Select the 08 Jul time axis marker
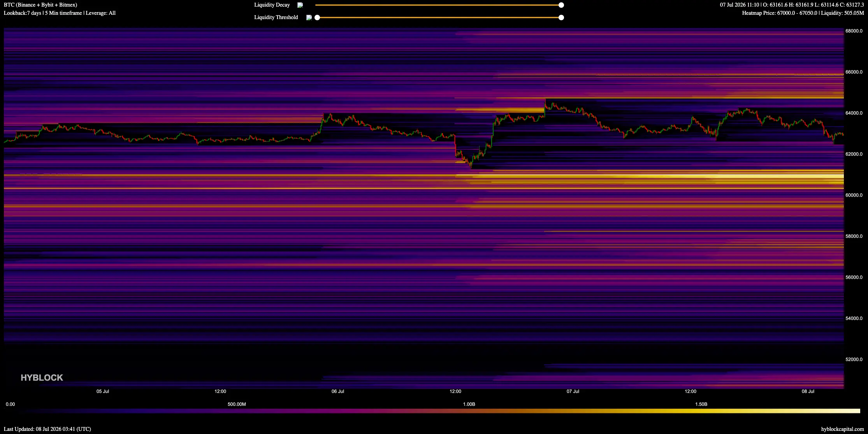The image size is (868, 434). point(808,392)
